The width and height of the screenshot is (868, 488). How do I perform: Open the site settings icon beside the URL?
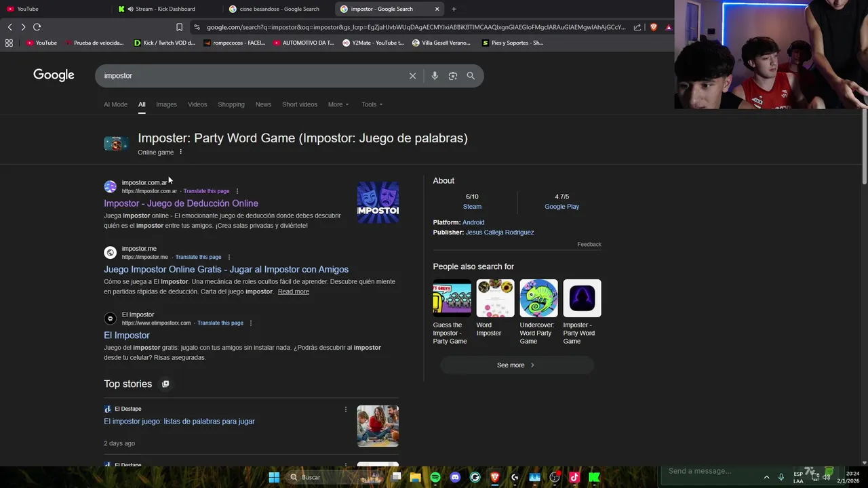coord(197,27)
